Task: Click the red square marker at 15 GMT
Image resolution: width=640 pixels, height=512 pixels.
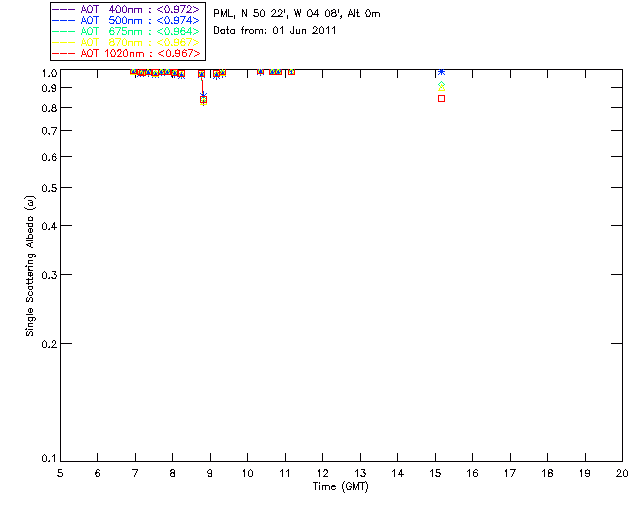Action: point(441,98)
